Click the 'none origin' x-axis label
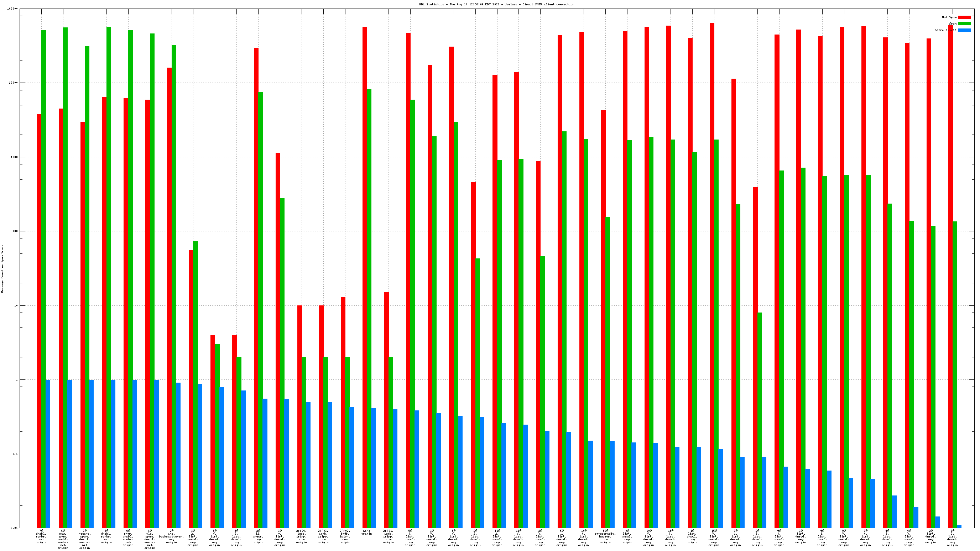This screenshot has width=980, height=551. tap(367, 532)
